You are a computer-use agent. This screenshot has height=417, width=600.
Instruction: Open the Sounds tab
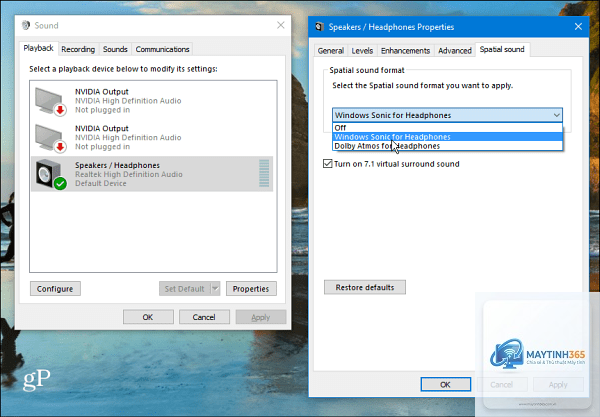[x=115, y=49]
